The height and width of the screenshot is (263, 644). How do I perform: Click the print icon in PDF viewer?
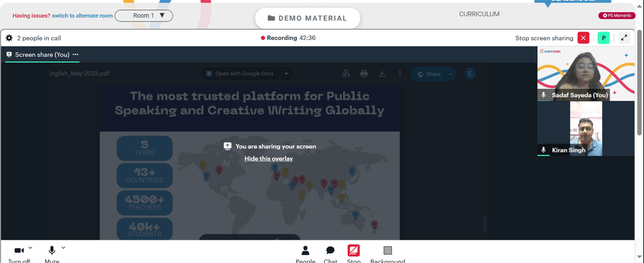[364, 73]
